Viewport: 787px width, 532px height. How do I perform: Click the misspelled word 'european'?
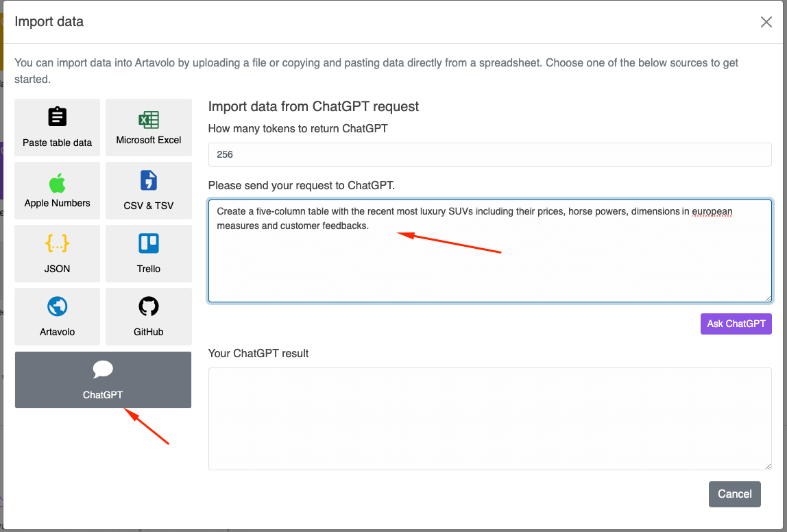[712, 211]
